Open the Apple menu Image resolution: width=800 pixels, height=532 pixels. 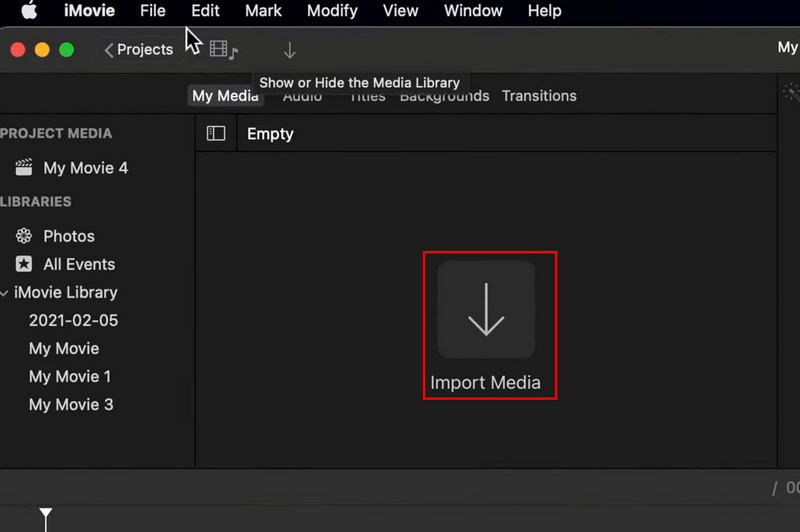(29, 11)
